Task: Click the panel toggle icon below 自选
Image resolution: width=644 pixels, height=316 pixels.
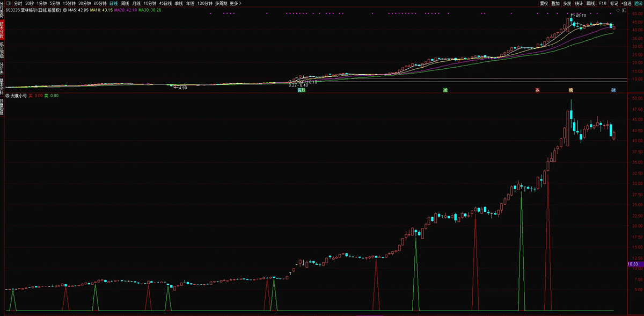Action: click(625, 10)
